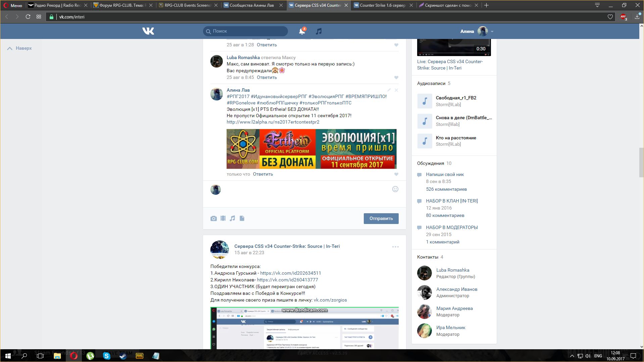This screenshot has width=644, height=362.
Task: Edit Алина Лав's comment with pencil
Action: pos(389,90)
